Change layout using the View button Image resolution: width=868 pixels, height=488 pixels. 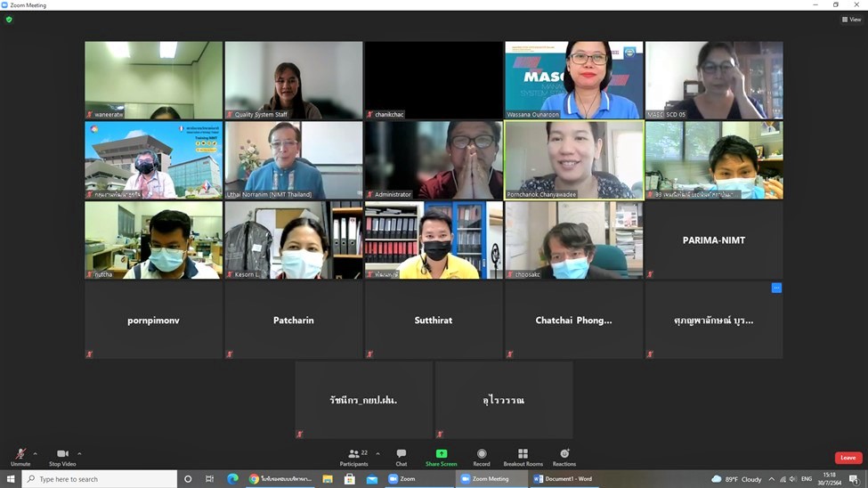(x=852, y=20)
